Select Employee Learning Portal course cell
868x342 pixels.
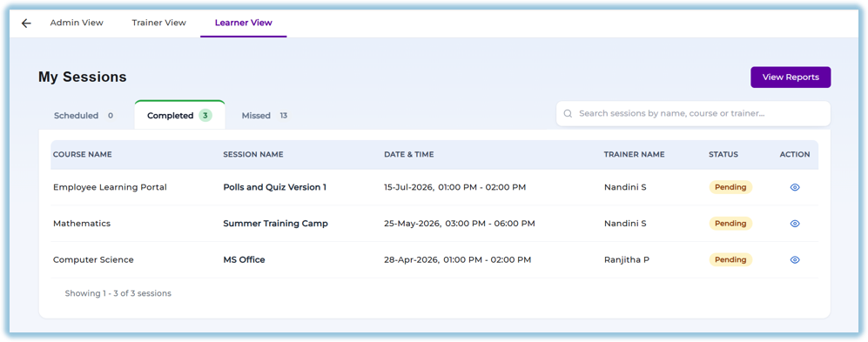pyautogui.click(x=111, y=187)
